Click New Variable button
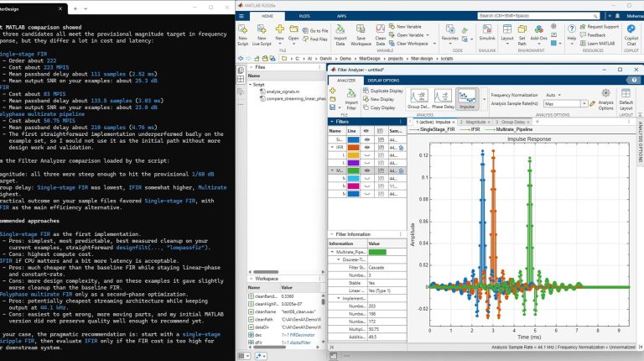Image resolution: width=644 pixels, height=361 pixels. [405, 26]
